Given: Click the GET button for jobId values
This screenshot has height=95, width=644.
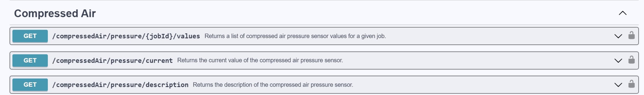Looking at the screenshot, I should click(x=30, y=36).
